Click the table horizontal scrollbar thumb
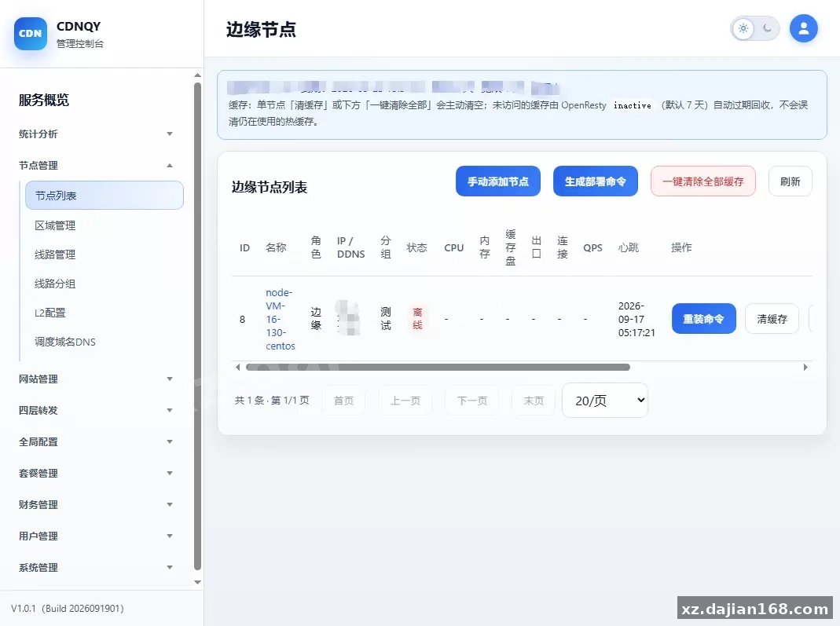 (438, 368)
